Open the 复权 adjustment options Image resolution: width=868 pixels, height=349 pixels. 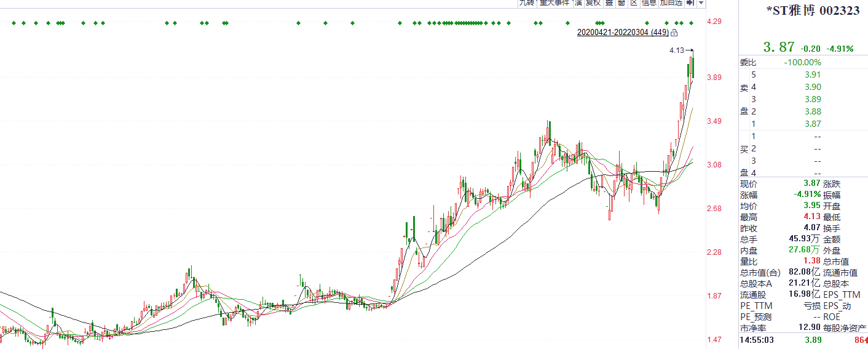coord(593,3)
